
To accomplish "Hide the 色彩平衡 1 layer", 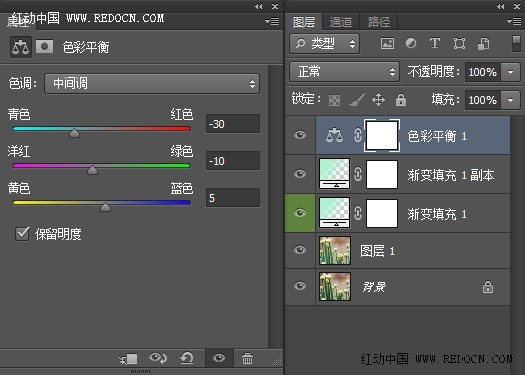I will point(300,135).
